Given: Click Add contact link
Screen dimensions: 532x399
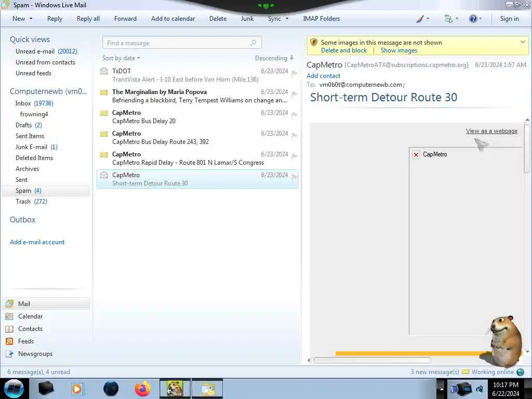Looking at the screenshot, I should (323, 76).
